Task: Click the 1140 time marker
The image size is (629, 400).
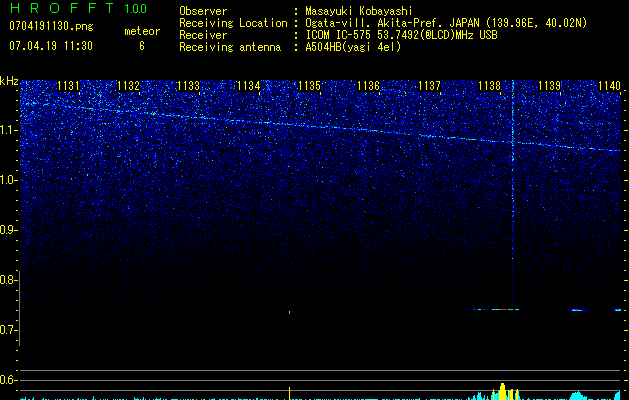Action: (x=609, y=85)
